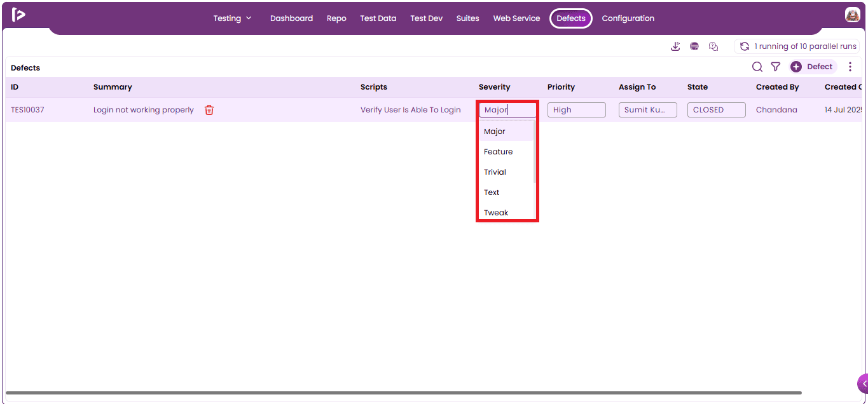Click the Created By column header

(x=777, y=87)
